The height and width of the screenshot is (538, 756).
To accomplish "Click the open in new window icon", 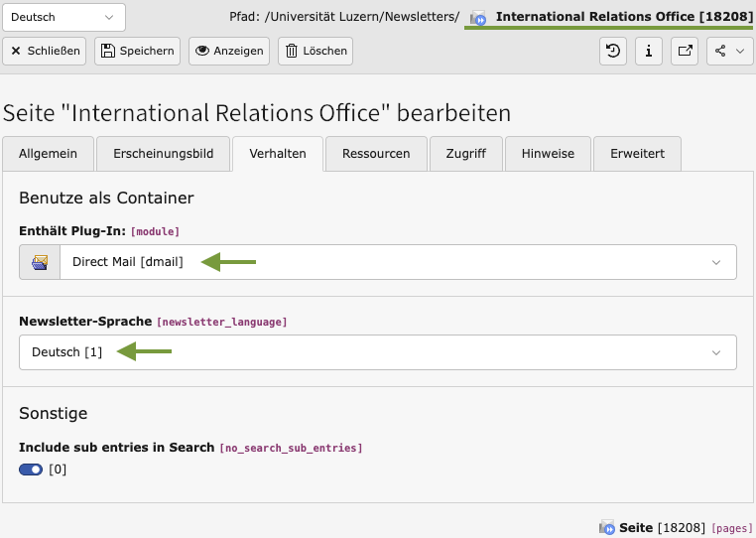I will (685, 51).
